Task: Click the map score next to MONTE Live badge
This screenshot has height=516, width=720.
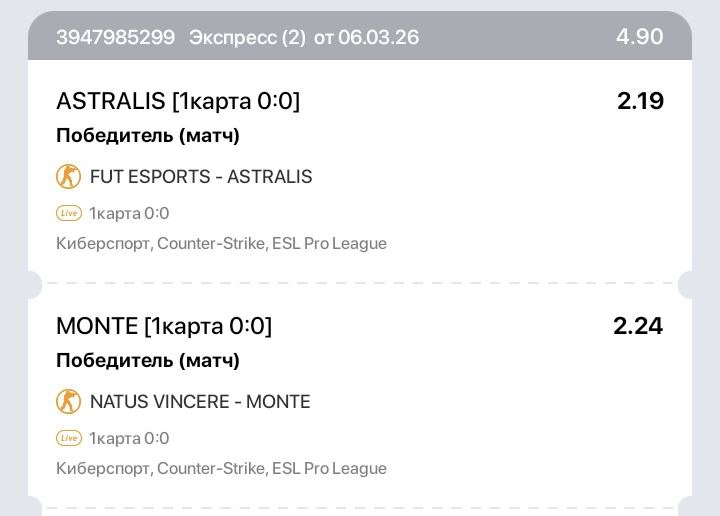Action: 129,438
